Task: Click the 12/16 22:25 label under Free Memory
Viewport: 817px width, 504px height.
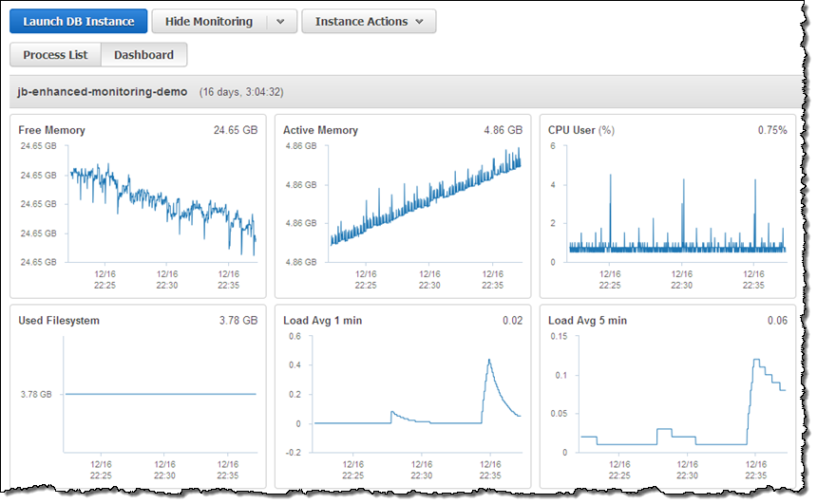Action: click(104, 280)
